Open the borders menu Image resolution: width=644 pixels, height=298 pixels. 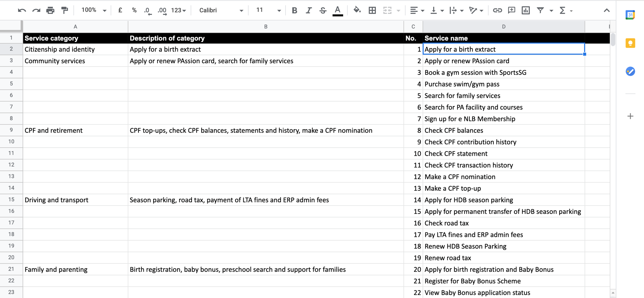click(372, 11)
